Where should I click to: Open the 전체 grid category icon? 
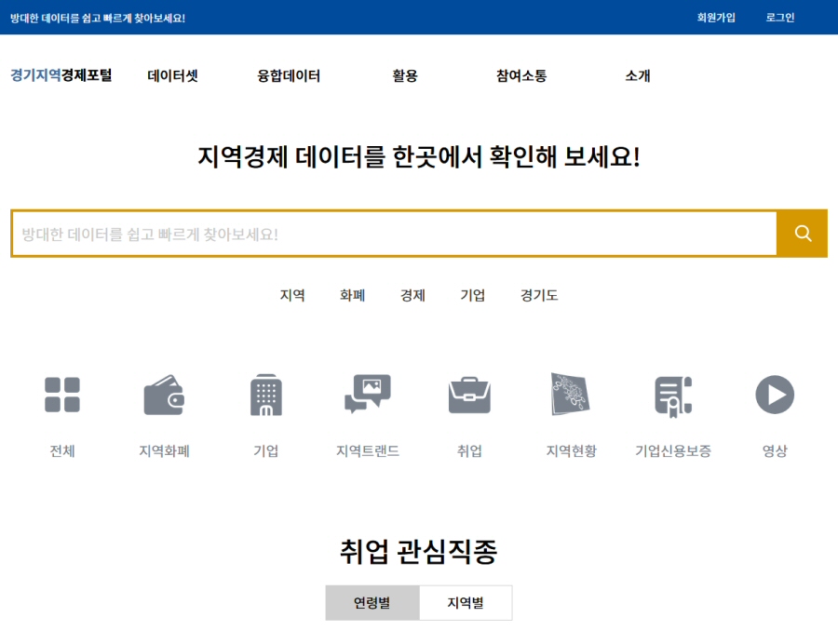coord(62,395)
